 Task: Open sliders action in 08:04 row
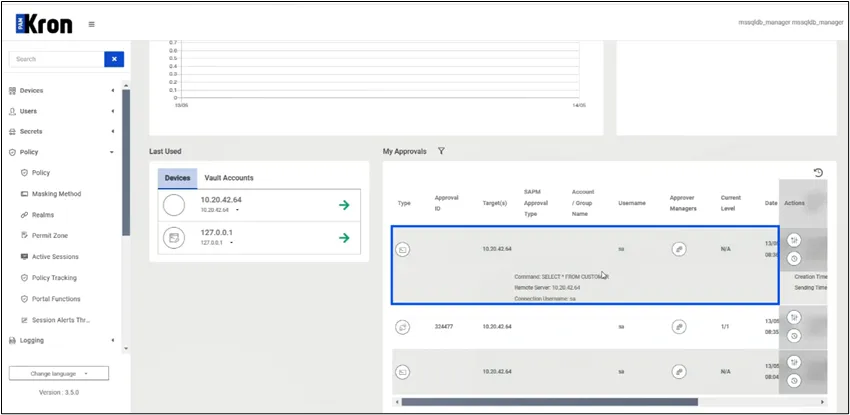(794, 362)
